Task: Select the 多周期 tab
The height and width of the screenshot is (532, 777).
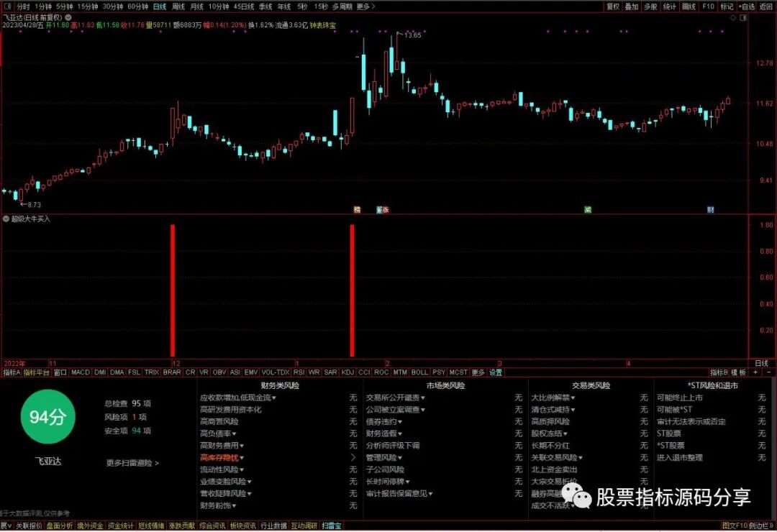Action: [x=342, y=6]
